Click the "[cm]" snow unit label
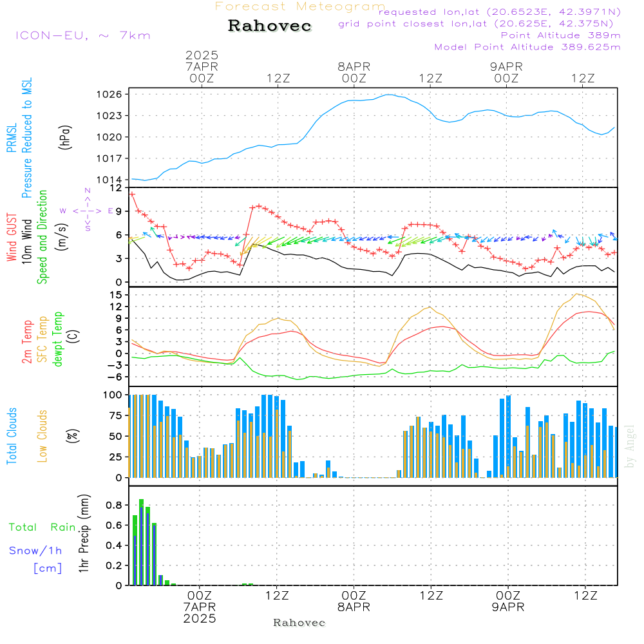This screenshot has width=644, height=644. 48,569
